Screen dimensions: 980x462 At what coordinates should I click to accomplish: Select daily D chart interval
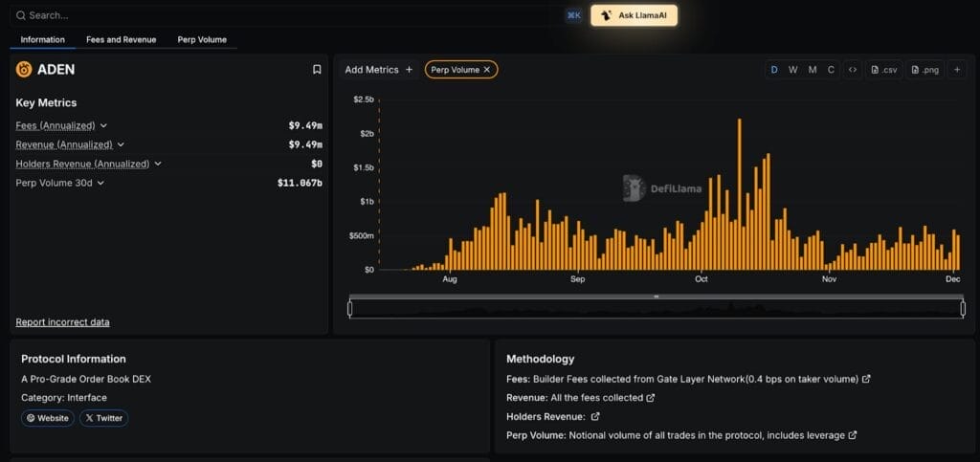774,70
